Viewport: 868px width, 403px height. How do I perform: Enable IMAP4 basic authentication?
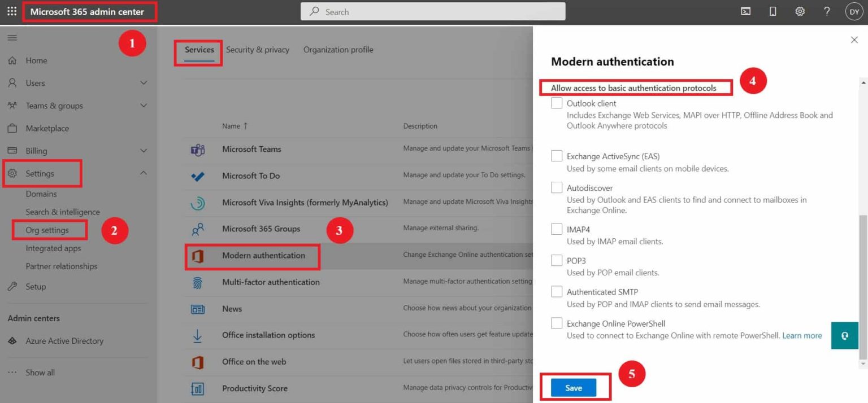click(x=556, y=229)
